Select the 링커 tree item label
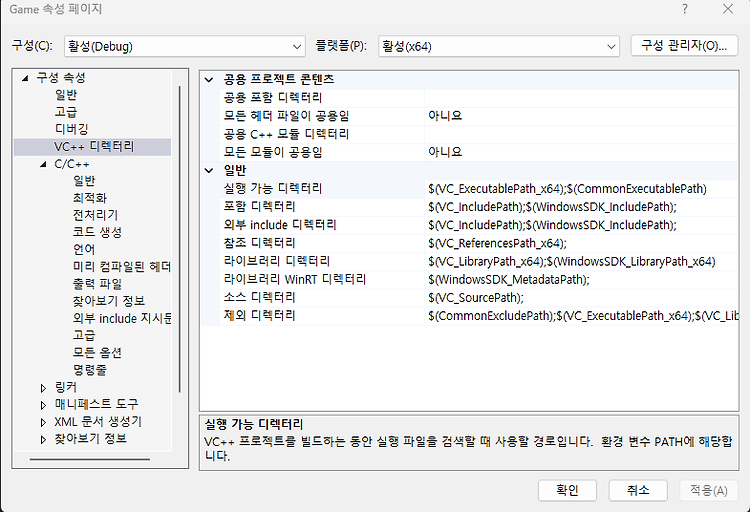Image resolution: width=750 pixels, height=512 pixels. tap(66, 388)
